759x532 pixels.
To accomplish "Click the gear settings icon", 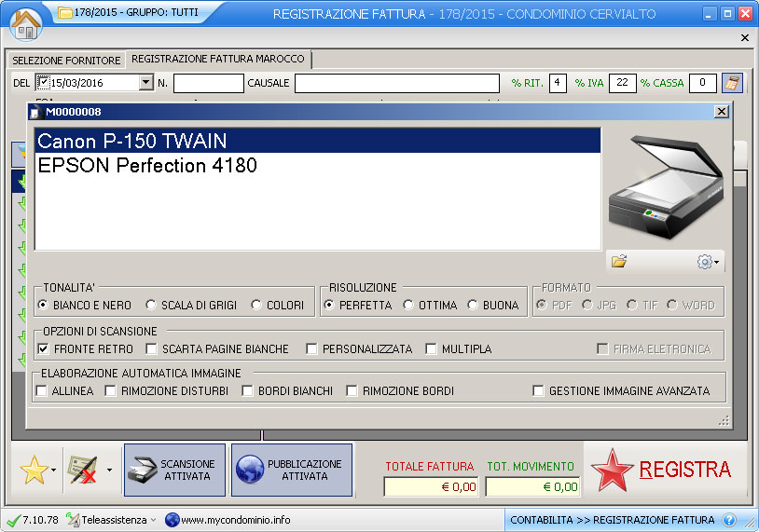I will coord(707,262).
